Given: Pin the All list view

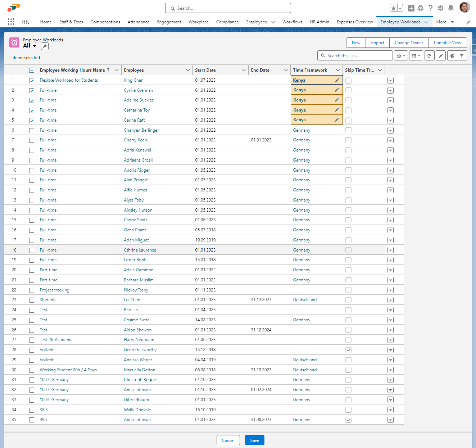Looking at the screenshot, I should [x=45, y=46].
